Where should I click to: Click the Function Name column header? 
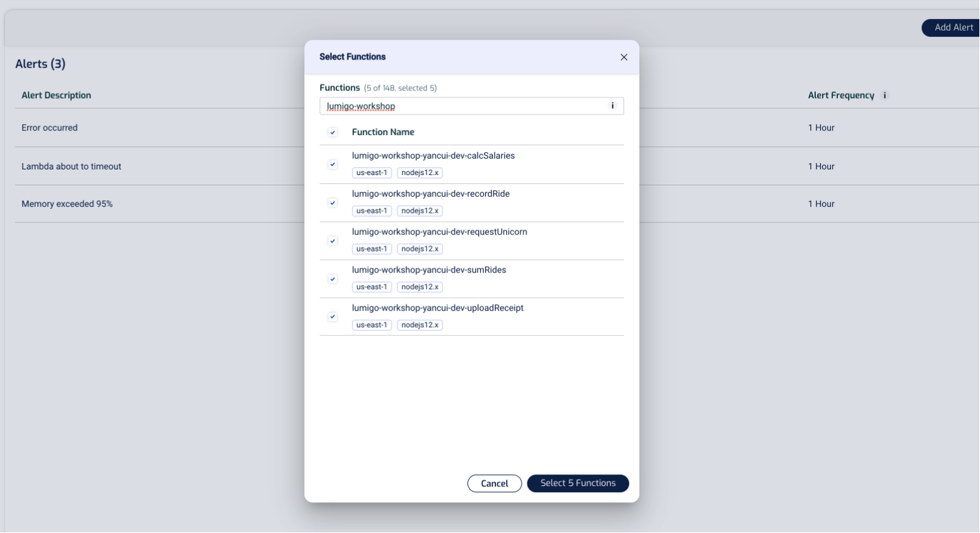(383, 132)
